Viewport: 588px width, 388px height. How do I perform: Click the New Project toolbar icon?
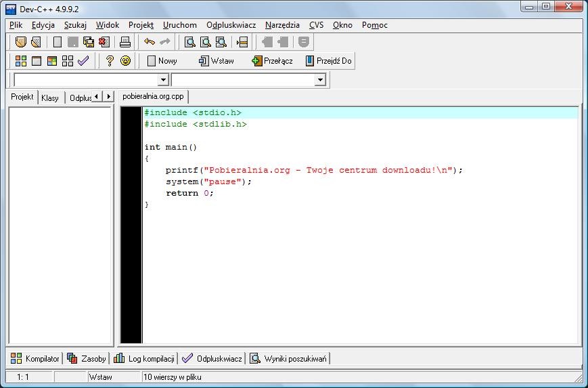pyautogui.click(x=21, y=42)
